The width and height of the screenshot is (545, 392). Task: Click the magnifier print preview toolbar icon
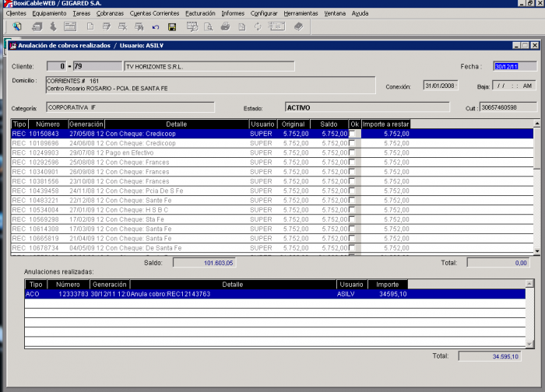tap(208, 26)
